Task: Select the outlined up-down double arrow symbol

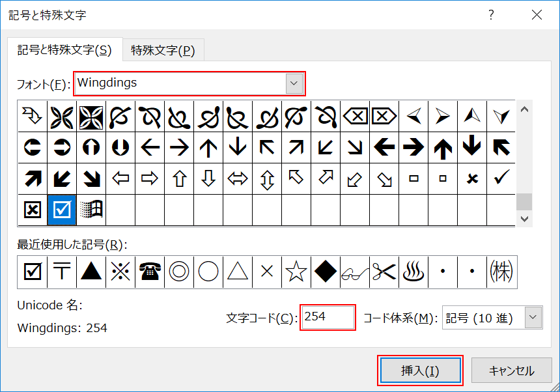Action: click(x=267, y=178)
